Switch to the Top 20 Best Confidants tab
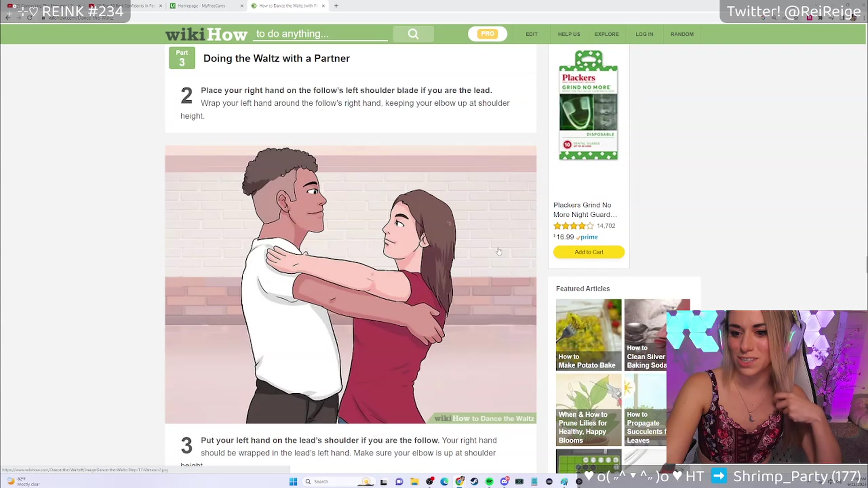Viewport: 868px width, 488px height. pos(124,6)
